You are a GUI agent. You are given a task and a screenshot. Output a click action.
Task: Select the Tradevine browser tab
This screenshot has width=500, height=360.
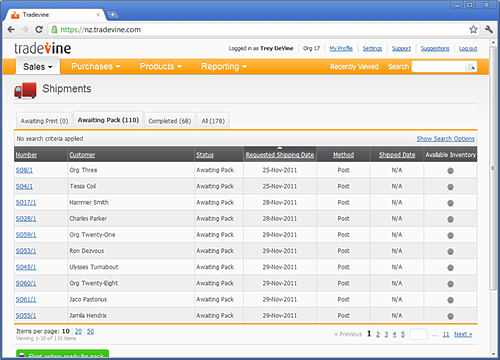(56, 15)
